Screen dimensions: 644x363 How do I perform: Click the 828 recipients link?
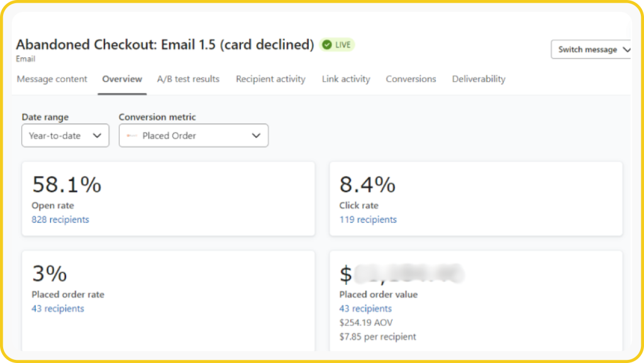pyautogui.click(x=60, y=220)
